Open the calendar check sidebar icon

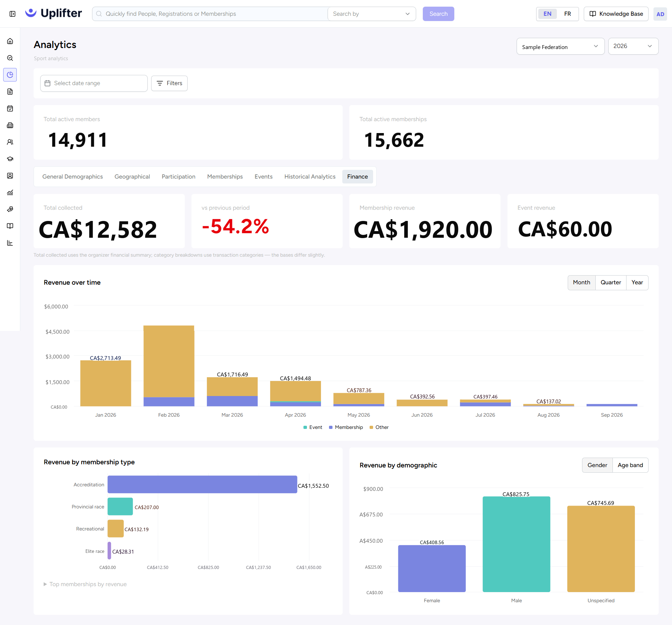point(10,109)
